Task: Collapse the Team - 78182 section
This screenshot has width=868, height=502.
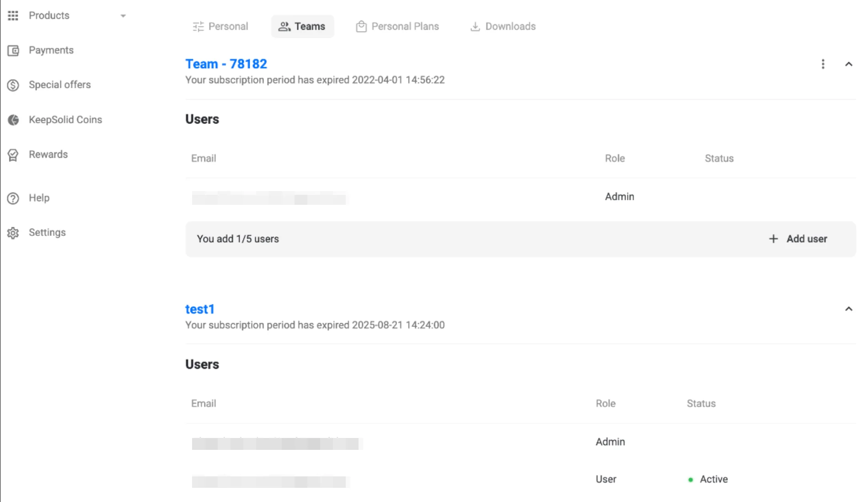Action: (x=848, y=64)
